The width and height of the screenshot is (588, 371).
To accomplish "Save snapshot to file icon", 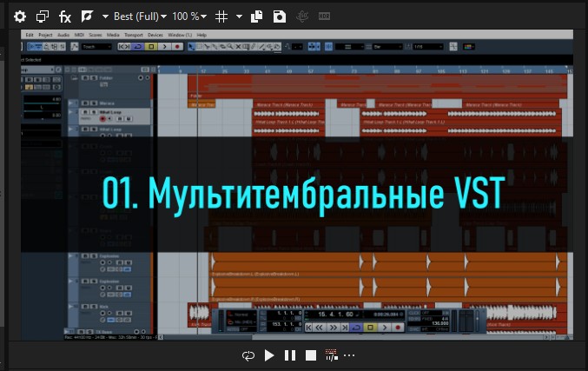I will [x=280, y=17].
